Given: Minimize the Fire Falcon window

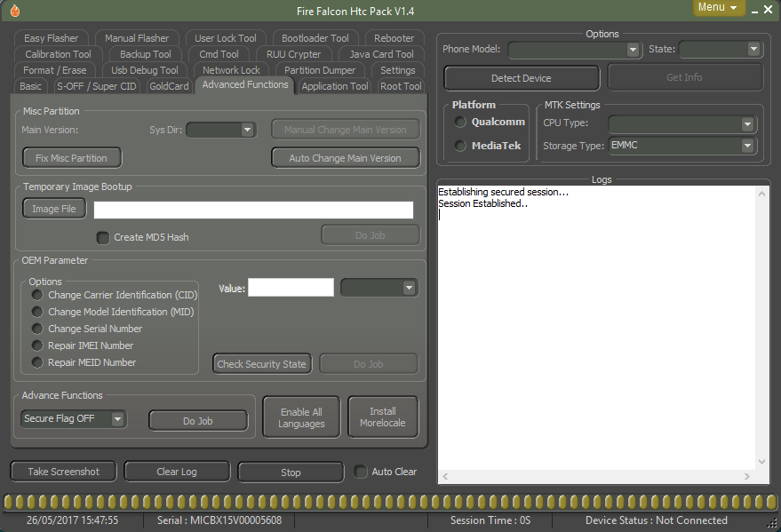Looking at the screenshot, I should tap(755, 11).
